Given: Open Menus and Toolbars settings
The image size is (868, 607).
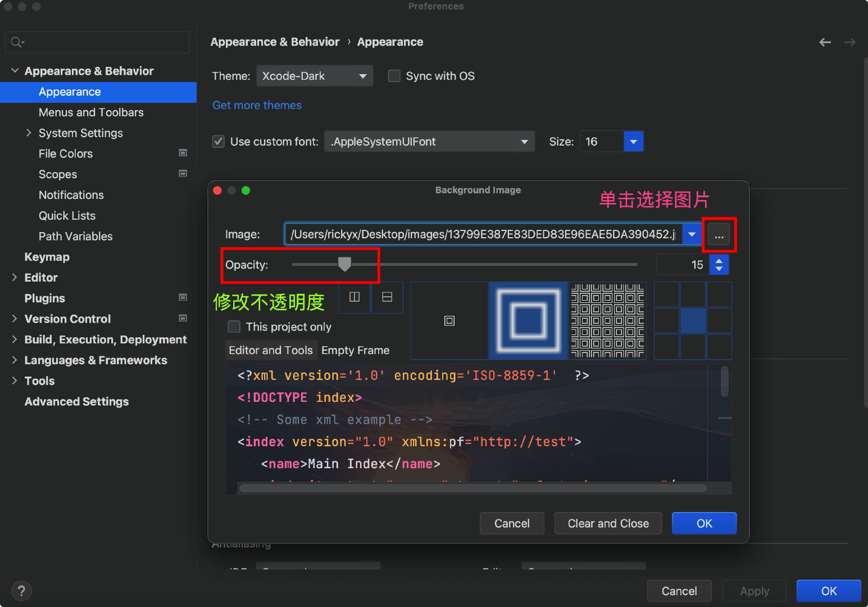Looking at the screenshot, I should coord(91,112).
